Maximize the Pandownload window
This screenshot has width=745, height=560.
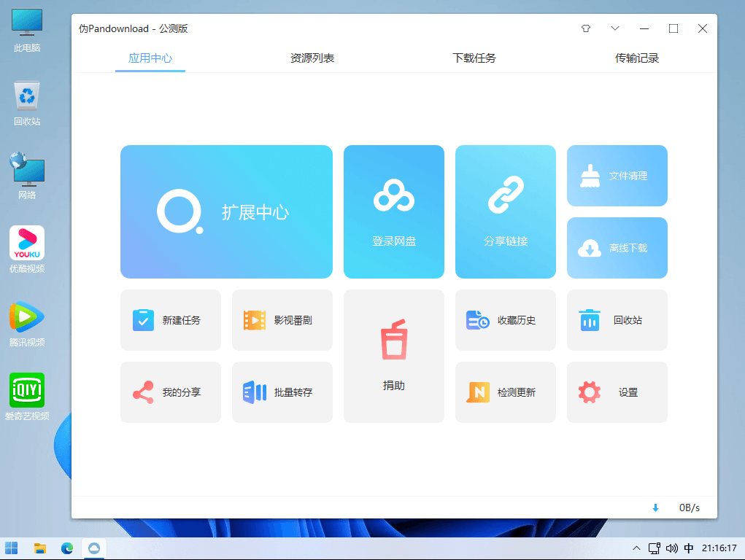coord(673,28)
